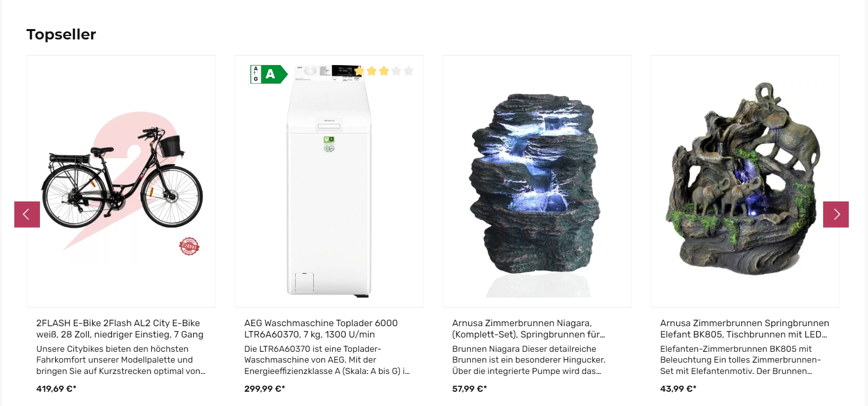The height and width of the screenshot is (406, 868).
Task: Open Arnusa Zimmerbrunnen Niagara title link
Action: click(x=528, y=329)
